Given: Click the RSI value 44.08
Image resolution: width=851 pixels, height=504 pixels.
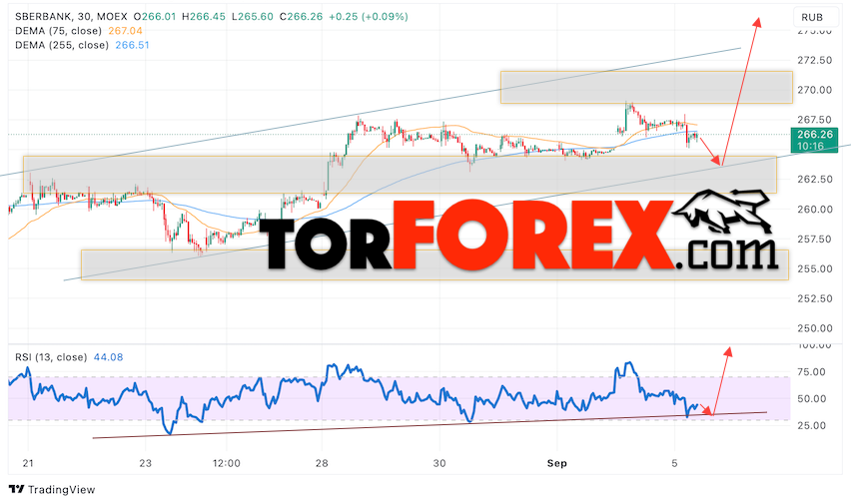Looking at the screenshot, I should (108, 357).
